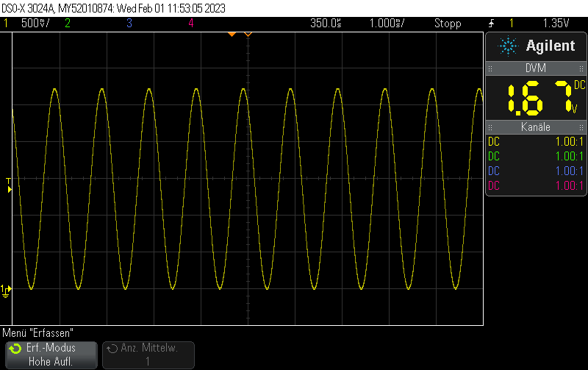588x370 pixels.
Task: Click the Kanäle grip dots on right
Action: (581, 127)
